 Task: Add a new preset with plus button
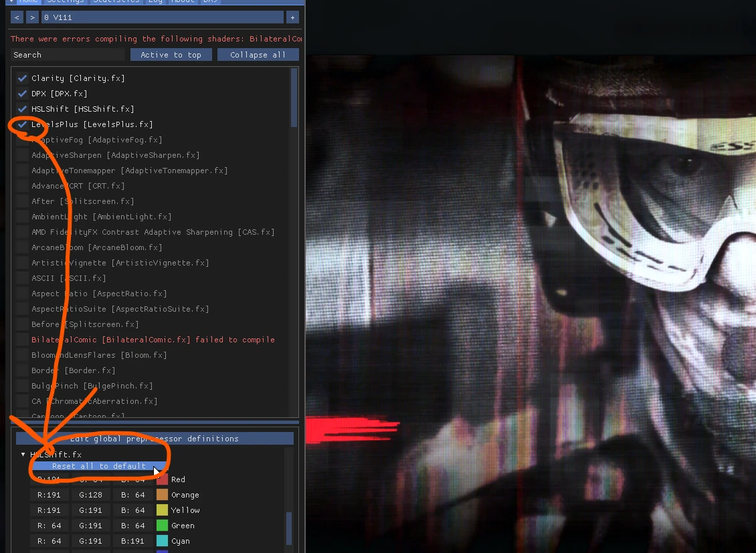(292, 17)
